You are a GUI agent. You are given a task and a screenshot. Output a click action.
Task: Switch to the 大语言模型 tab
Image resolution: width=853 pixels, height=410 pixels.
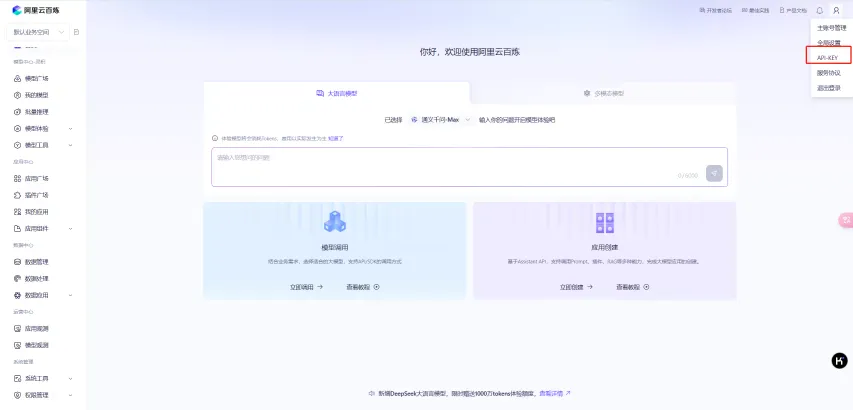point(337,93)
